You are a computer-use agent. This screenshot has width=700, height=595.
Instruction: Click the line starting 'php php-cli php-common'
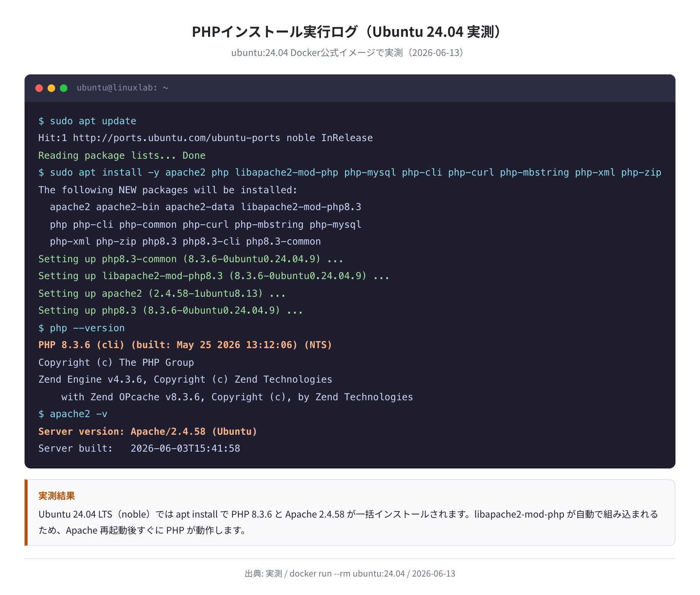[x=205, y=224]
